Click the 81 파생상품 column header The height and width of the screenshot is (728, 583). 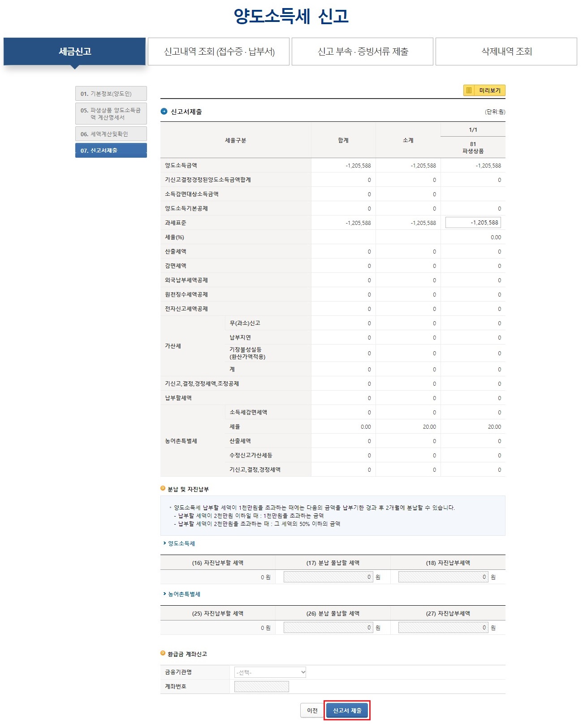(x=473, y=147)
